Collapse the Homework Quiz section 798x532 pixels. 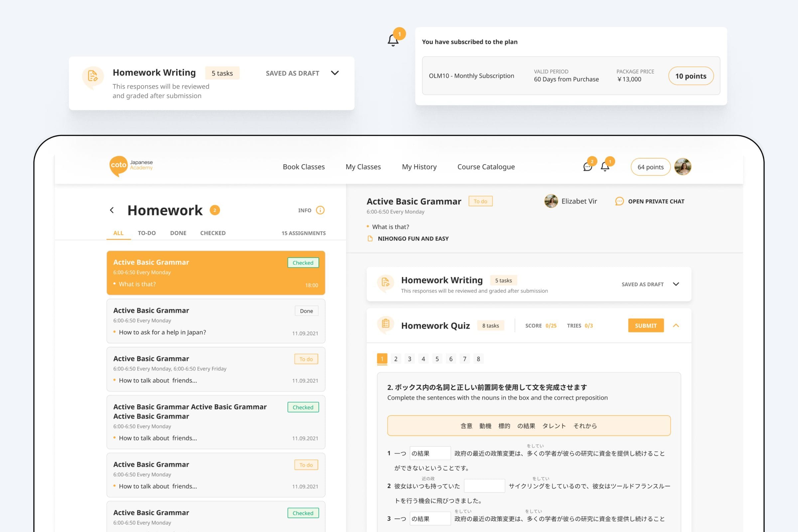point(676,326)
